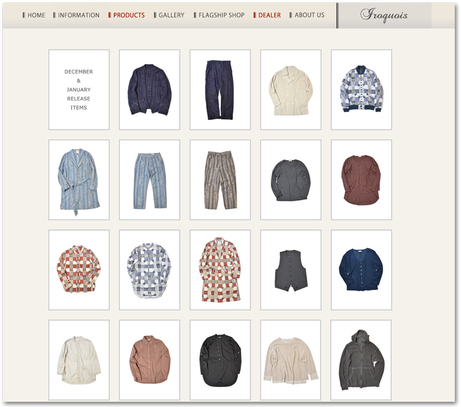Image resolution: width=461 pixels, height=407 pixels.
Task: Select the PRODUCTS menu item
Action: pos(127,15)
